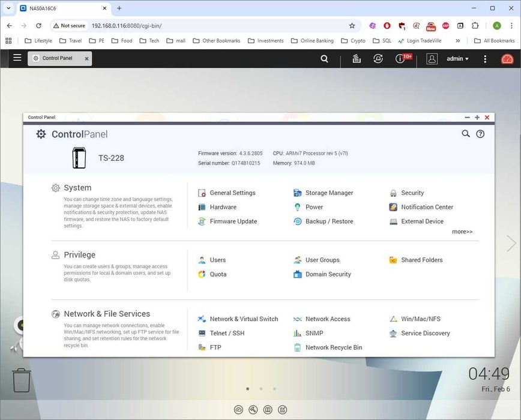Open User Groups
Image resolution: width=521 pixels, height=420 pixels.
coord(317,260)
